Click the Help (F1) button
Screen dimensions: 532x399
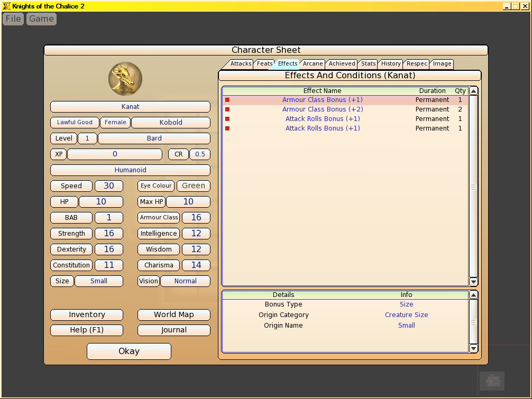tap(87, 330)
